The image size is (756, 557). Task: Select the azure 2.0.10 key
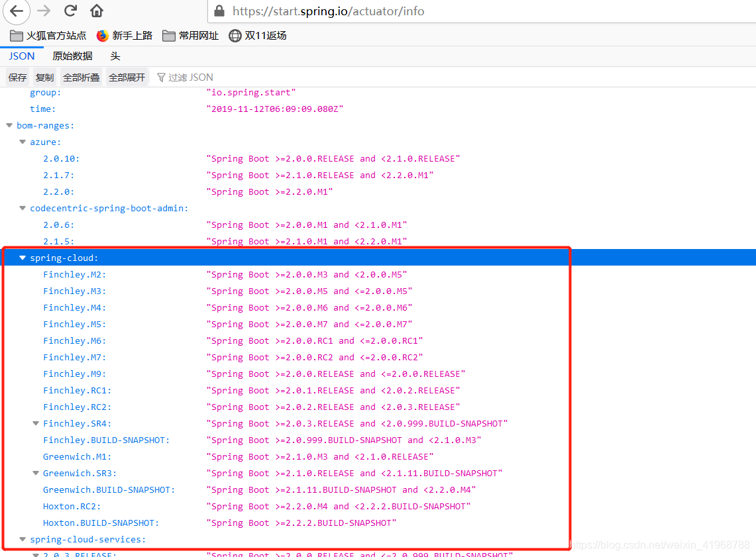pos(61,158)
